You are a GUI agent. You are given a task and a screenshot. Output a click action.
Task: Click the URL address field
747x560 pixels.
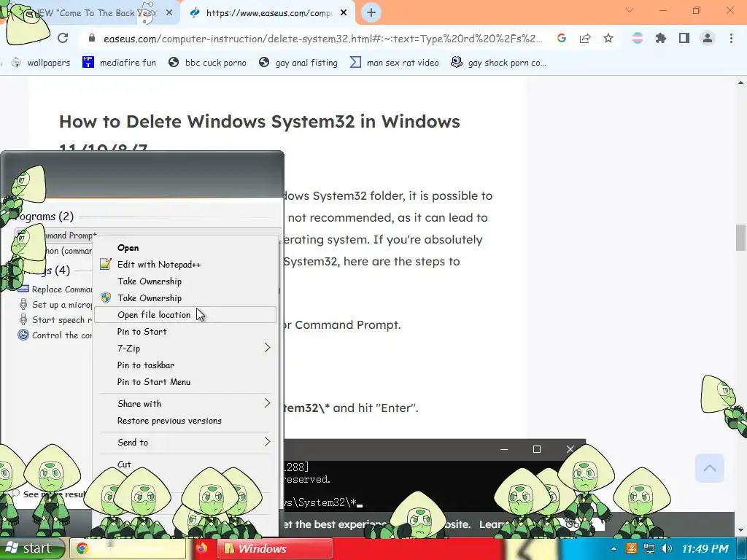coord(323,39)
